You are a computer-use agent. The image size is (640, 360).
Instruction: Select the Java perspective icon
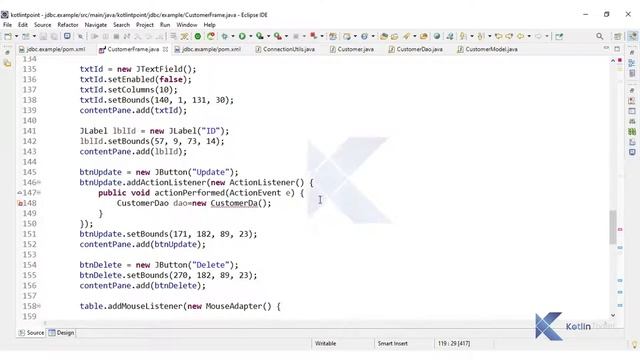pos(633,36)
